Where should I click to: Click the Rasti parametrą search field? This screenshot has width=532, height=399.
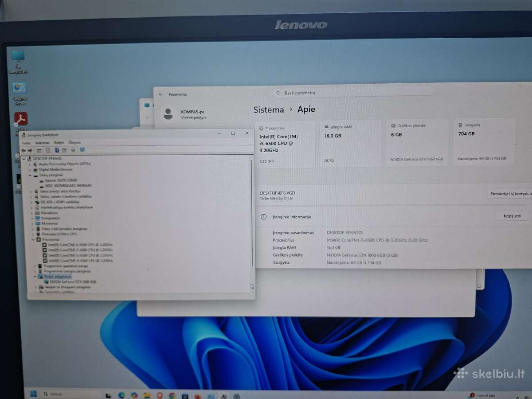353,93
